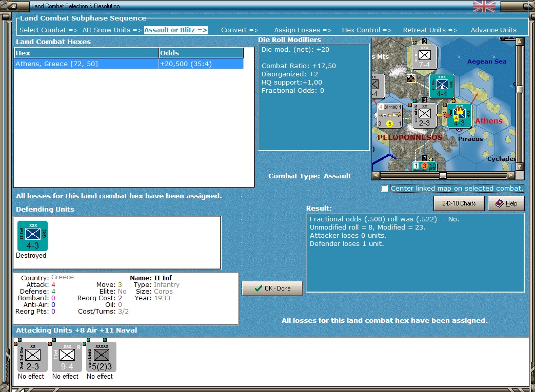The width and height of the screenshot is (535, 392).
Task: Click the Hex Control subphase label
Action: tap(366, 30)
